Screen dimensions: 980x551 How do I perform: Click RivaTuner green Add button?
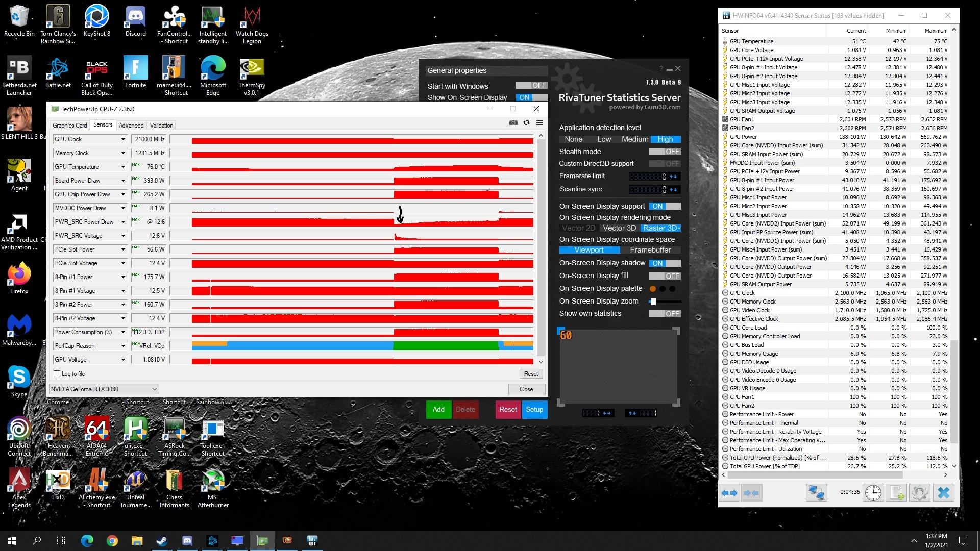438,409
